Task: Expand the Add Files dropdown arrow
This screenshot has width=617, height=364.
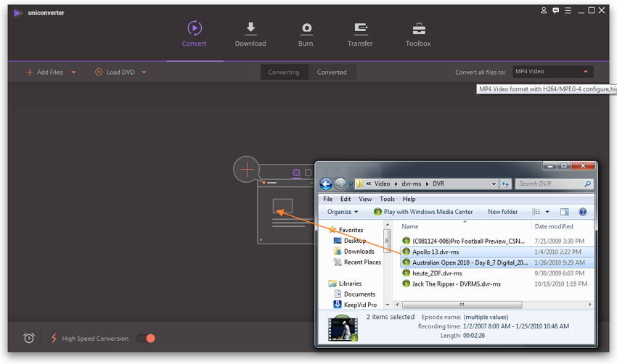Action: (73, 73)
